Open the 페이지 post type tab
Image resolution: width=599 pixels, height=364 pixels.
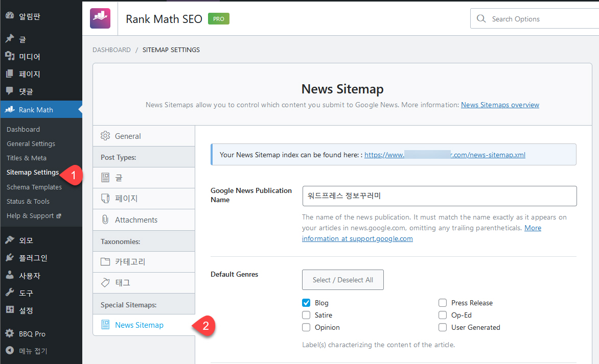[144, 199]
